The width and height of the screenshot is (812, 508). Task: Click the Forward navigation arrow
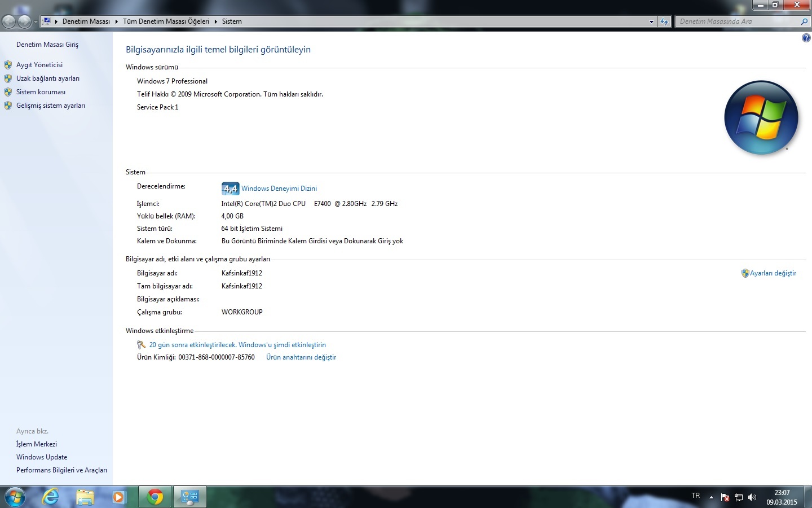click(24, 21)
